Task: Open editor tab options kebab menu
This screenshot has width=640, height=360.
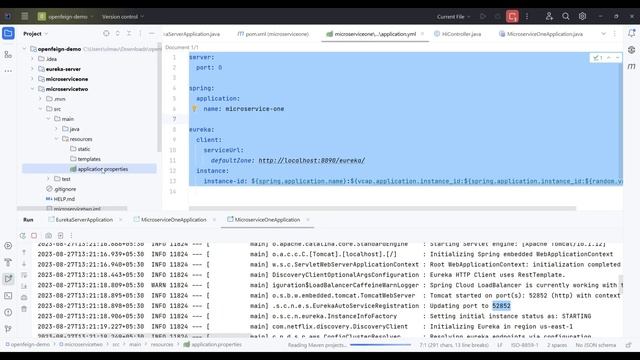Action: coord(615,34)
